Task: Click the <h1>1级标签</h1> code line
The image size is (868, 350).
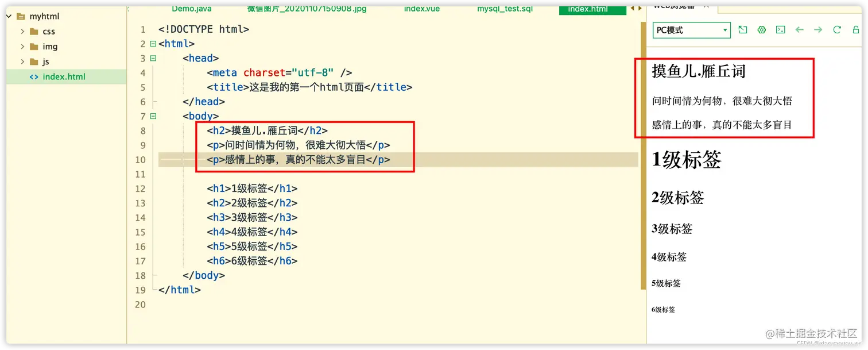Action: pos(252,189)
